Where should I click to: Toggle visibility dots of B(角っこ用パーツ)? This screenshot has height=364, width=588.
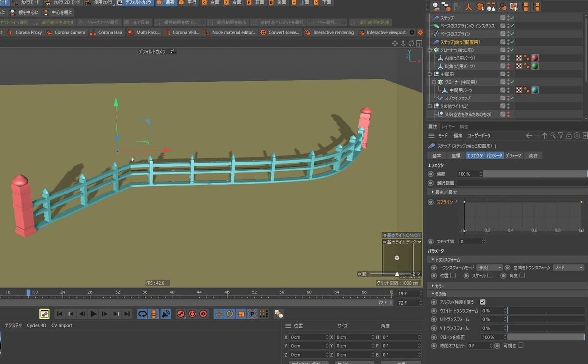pos(508,66)
